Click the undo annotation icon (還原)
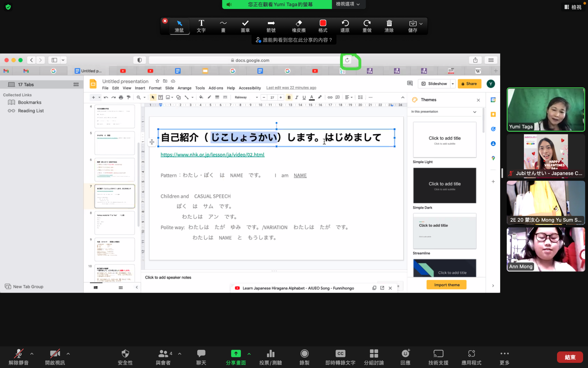This screenshot has height=368, width=588. click(x=345, y=26)
